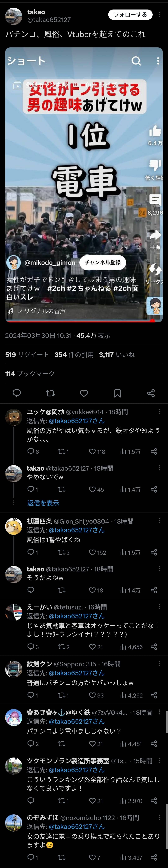Share the main tweet
This screenshot has width=168, height=868.
pos(151,393)
